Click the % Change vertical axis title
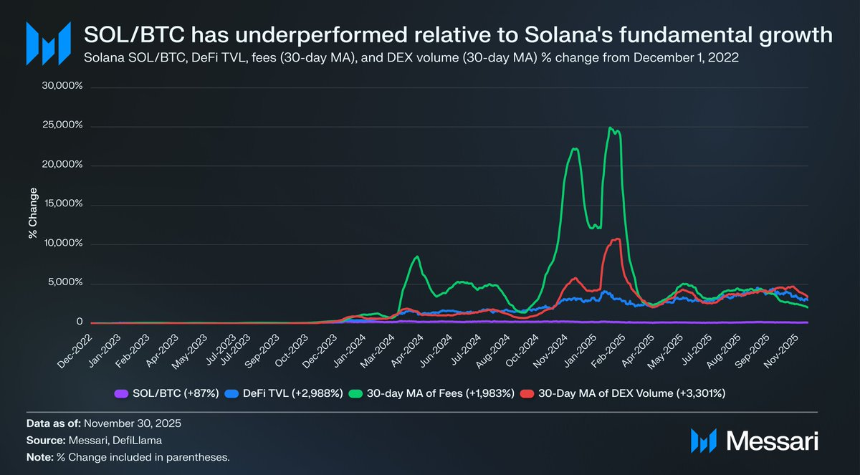This screenshot has height=475, width=860. [x=33, y=213]
